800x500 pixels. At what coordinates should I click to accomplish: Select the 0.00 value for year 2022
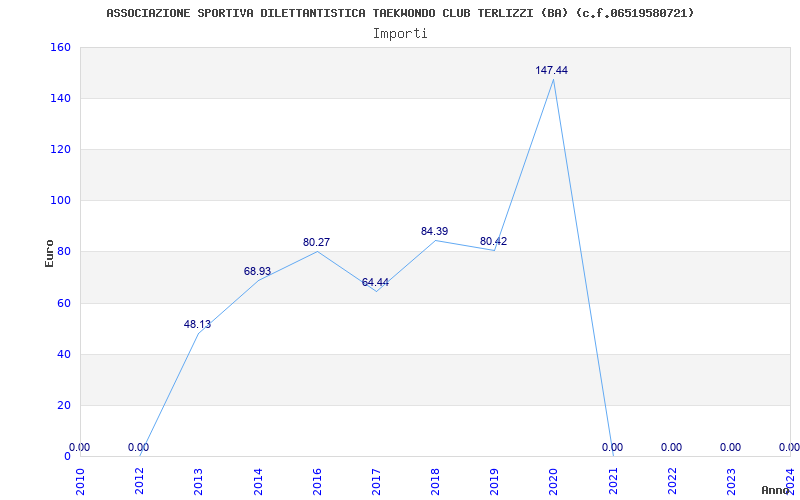[x=671, y=447]
